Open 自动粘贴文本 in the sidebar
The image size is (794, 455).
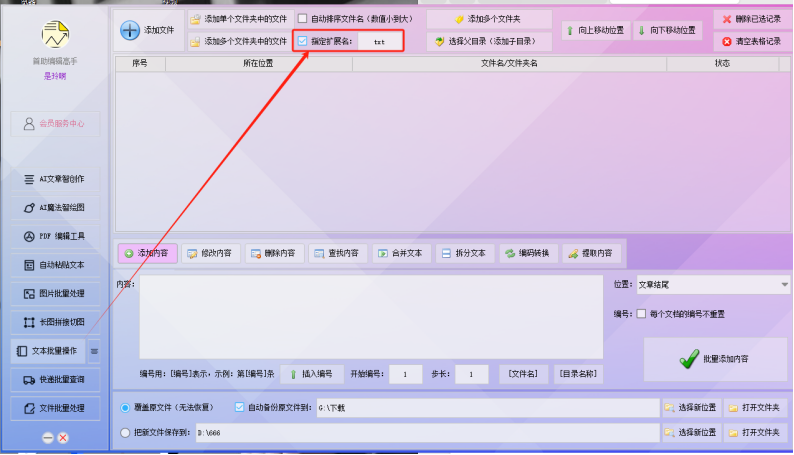(x=55, y=265)
